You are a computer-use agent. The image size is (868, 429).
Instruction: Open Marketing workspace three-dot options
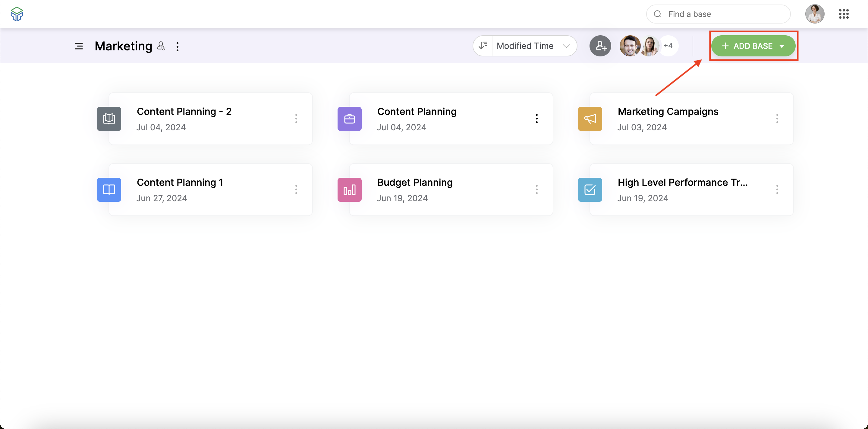pyautogui.click(x=178, y=46)
